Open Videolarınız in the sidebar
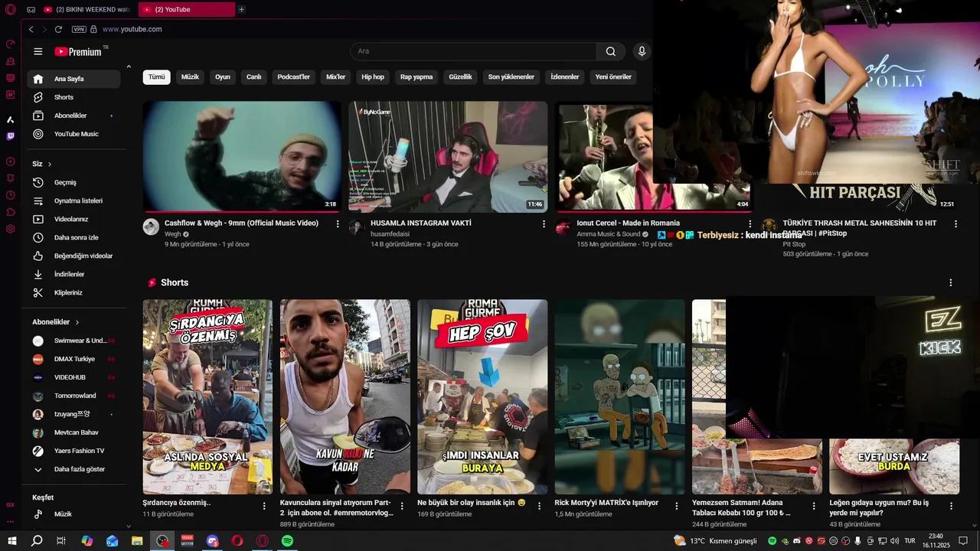The image size is (980, 551). click(x=73, y=220)
